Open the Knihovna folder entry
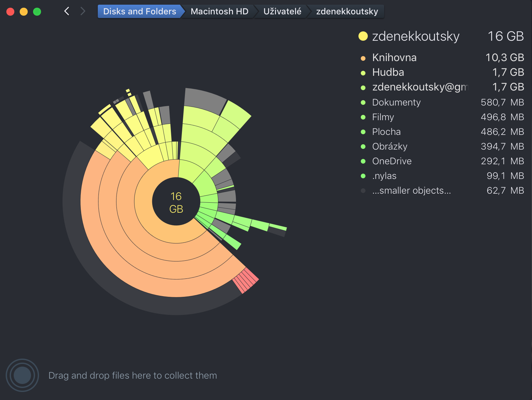 click(442, 57)
